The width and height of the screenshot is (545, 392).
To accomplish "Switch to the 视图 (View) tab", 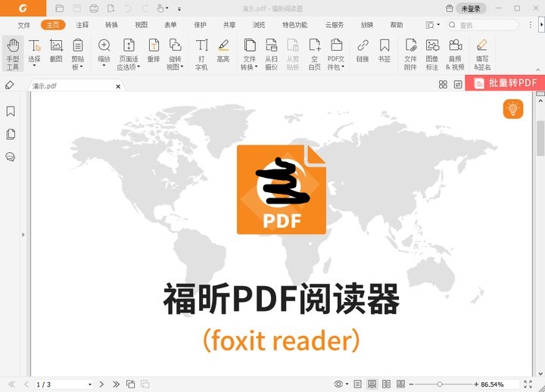I will point(141,25).
